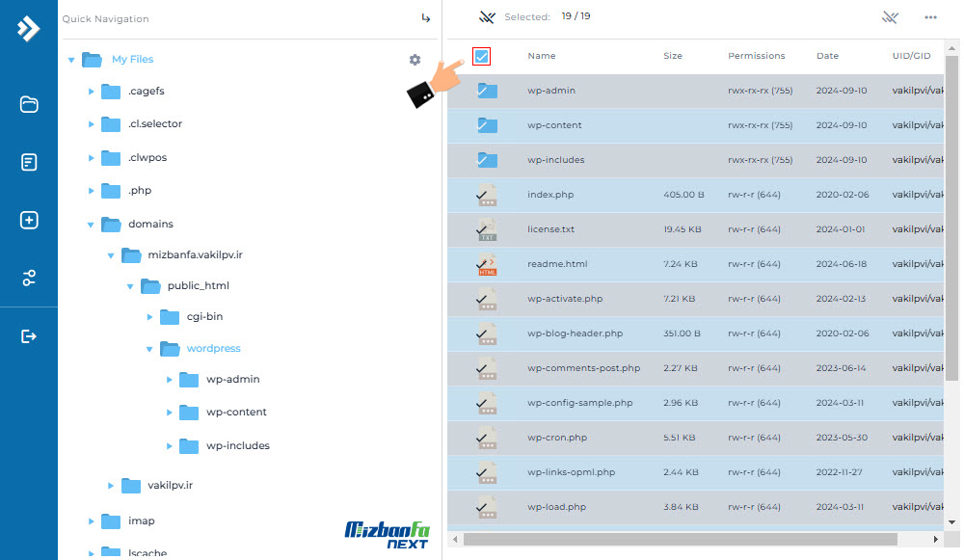Click the index.php file icon
This screenshot has width=964, height=560.
click(487, 195)
